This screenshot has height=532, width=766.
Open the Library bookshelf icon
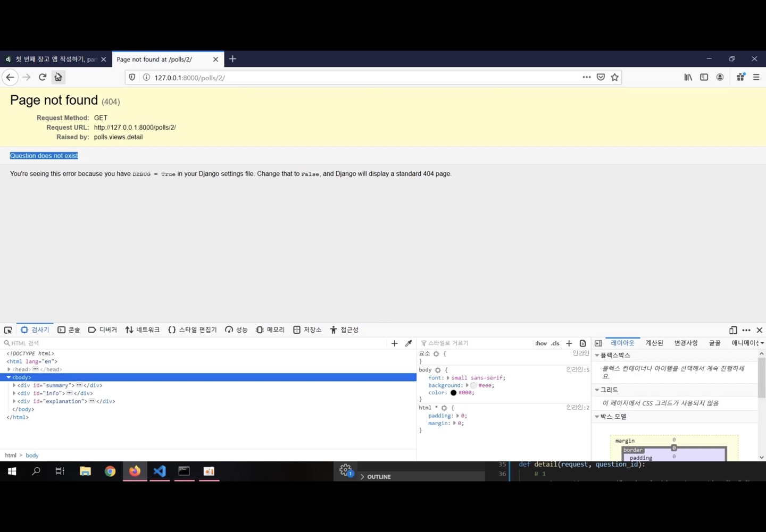pos(688,78)
